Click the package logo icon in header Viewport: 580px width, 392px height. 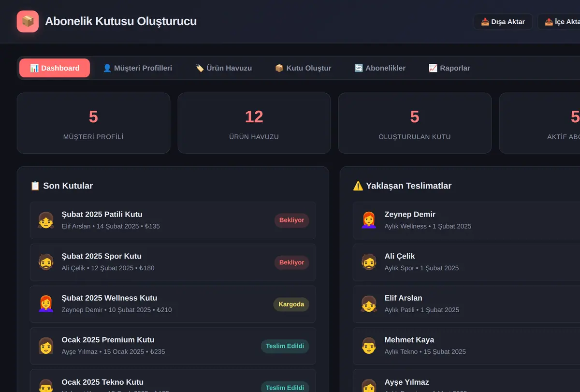pos(28,22)
